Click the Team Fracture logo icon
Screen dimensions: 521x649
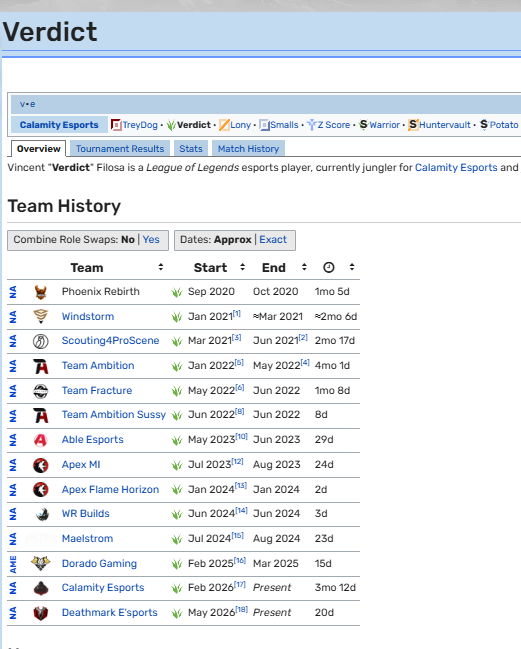click(41, 391)
